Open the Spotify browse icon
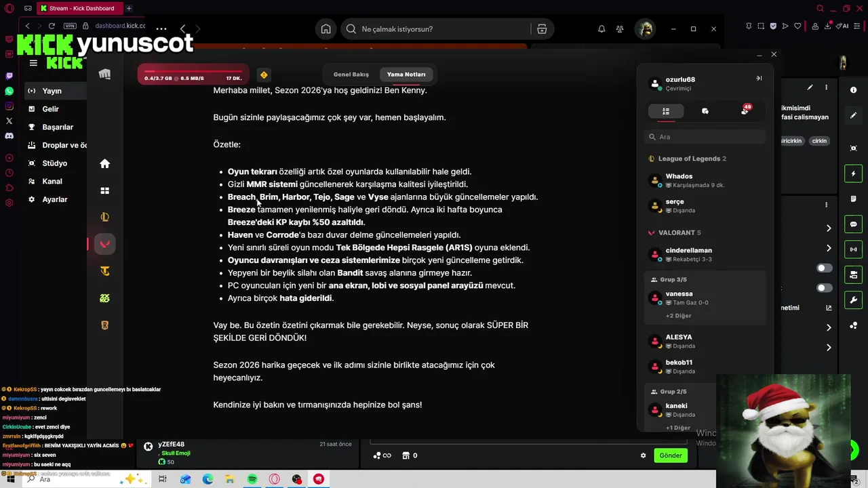The height and width of the screenshot is (488, 868). tap(541, 29)
